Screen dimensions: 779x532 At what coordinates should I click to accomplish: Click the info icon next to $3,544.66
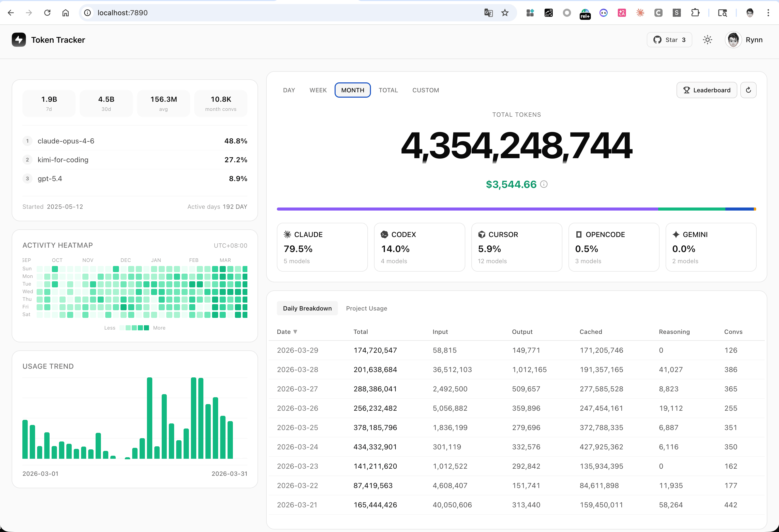click(x=544, y=184)
